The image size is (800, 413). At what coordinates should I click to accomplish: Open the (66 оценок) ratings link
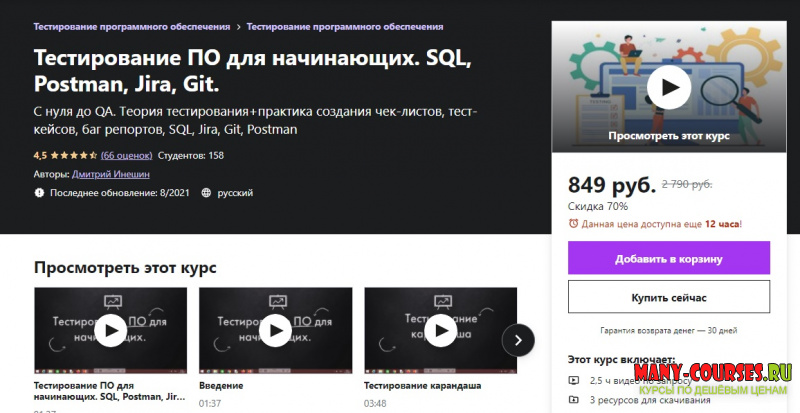tap(127, 155)
